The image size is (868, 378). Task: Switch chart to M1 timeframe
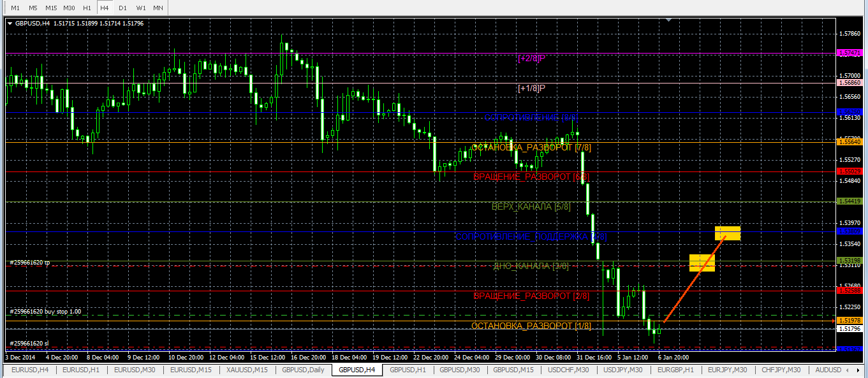[x=15, y=8]
